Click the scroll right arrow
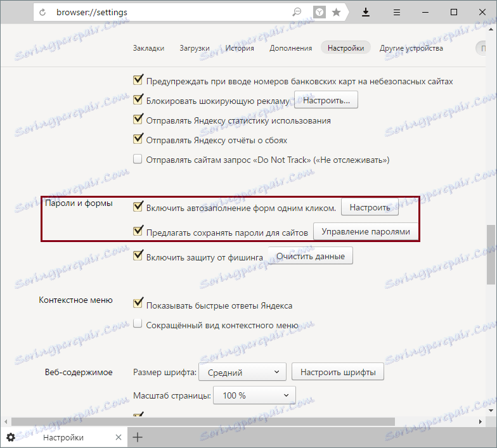 pyautogui.click(x=481, y=422)
